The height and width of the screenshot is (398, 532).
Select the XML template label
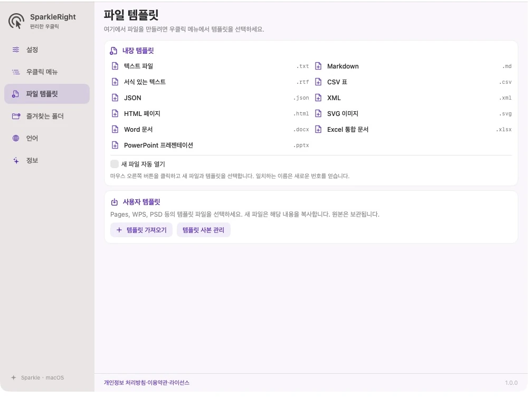click(x=334, y=98)
